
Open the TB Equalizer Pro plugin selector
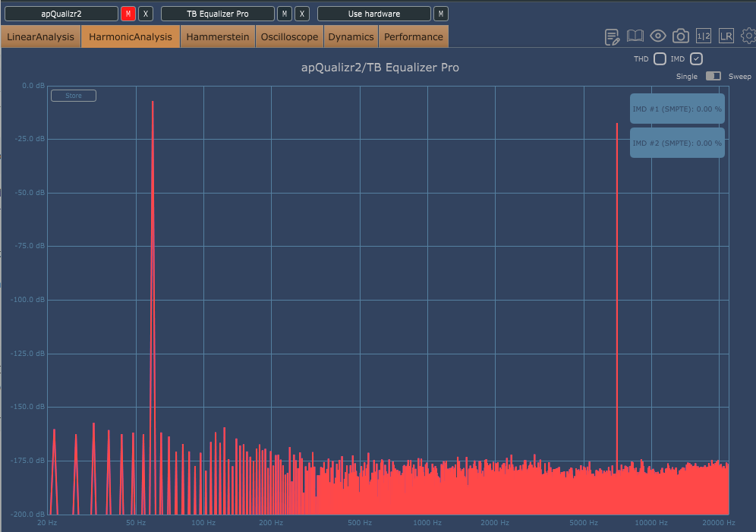pos(218,14)
